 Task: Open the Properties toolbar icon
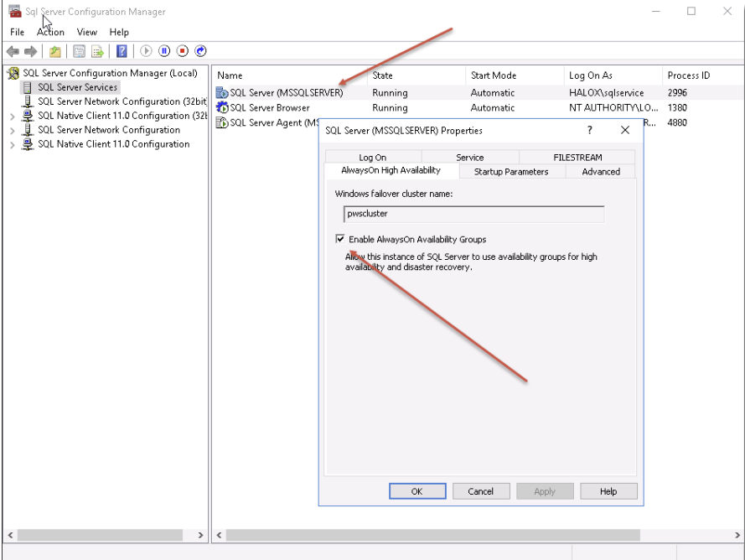coord(80,51)
